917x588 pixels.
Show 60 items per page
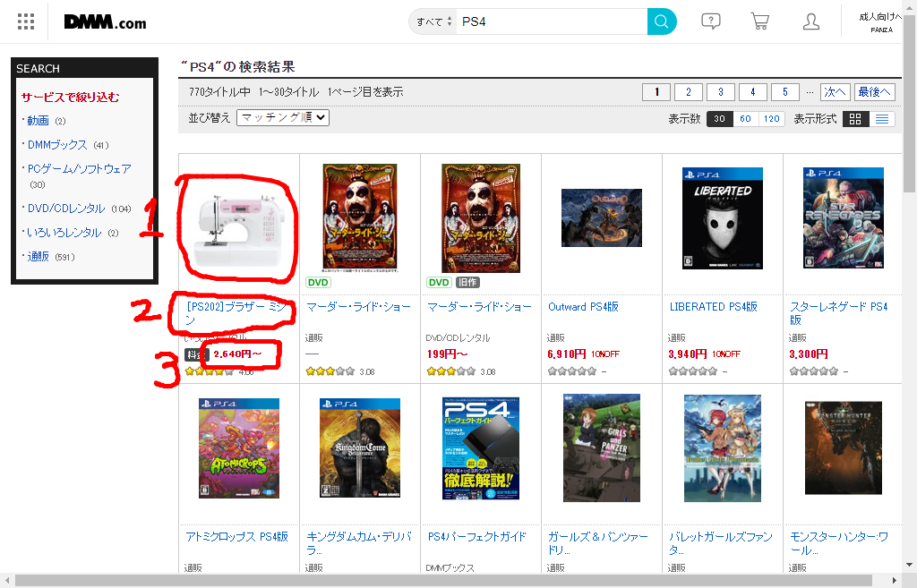[x=745, y=119]
